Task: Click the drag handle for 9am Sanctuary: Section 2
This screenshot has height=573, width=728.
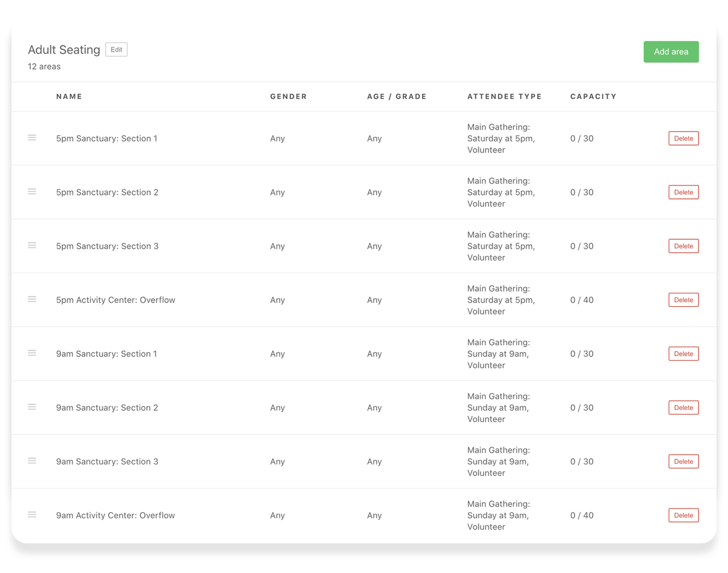Action: tap(32, 407)
